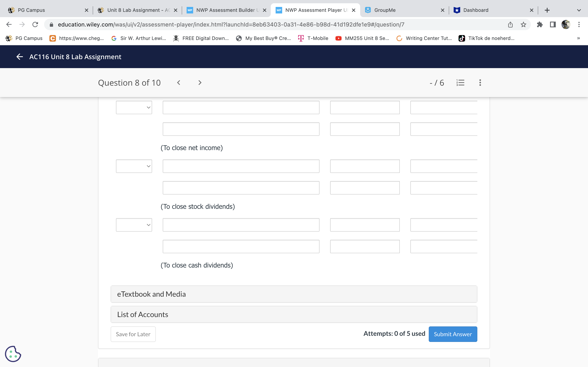Click first account title field for cash dividends

click(241, 225)
